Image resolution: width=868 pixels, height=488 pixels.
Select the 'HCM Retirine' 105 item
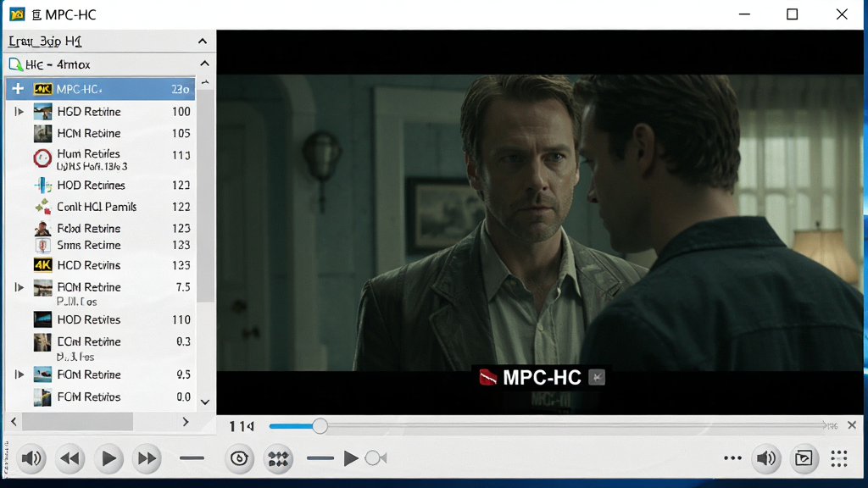pos(100,133)
